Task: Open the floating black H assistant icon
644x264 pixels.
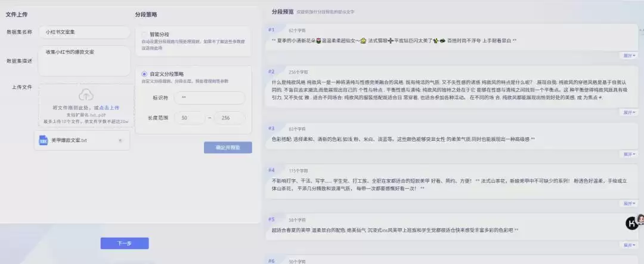Action: (x=631, y=223)
